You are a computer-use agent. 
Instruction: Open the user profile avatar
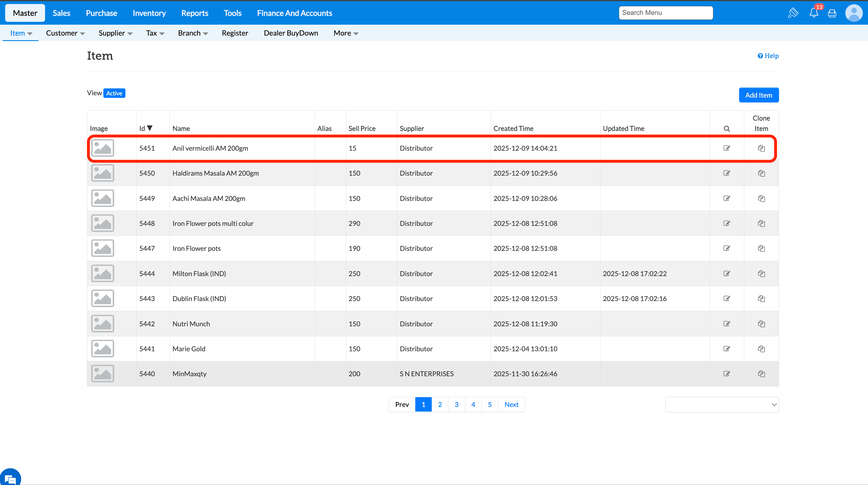point(854,13)
